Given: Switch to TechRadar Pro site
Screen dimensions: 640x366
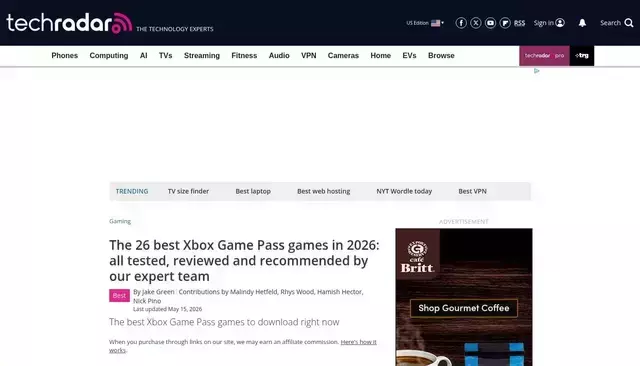Looking at the screenshot, I should (x=544, y=55).
